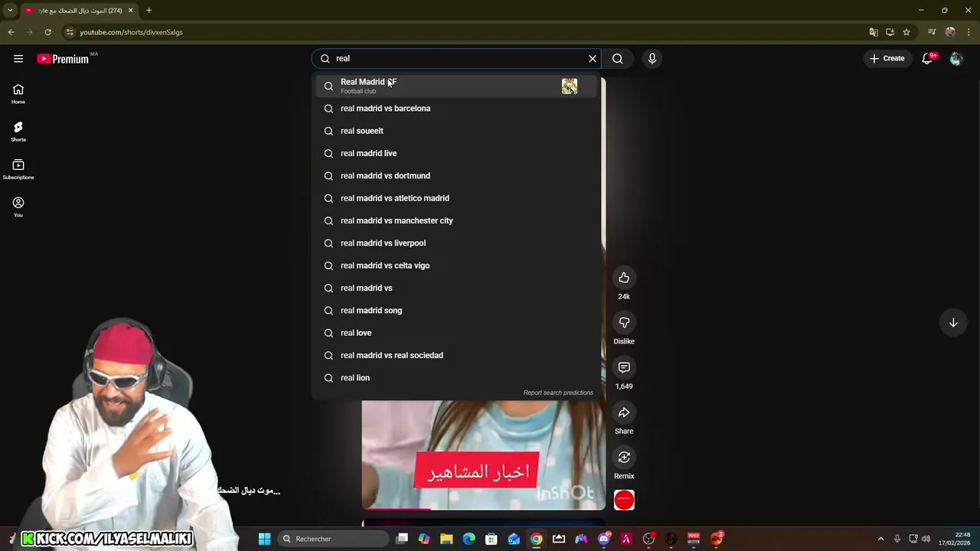This screenshot has height=551, width=980.
Task: Open the YouTube account avatar menu
Action: (955, 58)
